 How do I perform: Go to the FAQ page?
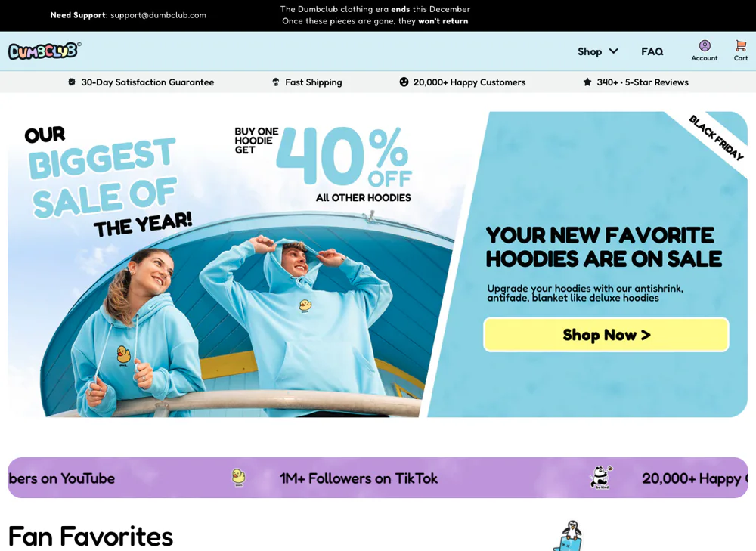point(652,51)
